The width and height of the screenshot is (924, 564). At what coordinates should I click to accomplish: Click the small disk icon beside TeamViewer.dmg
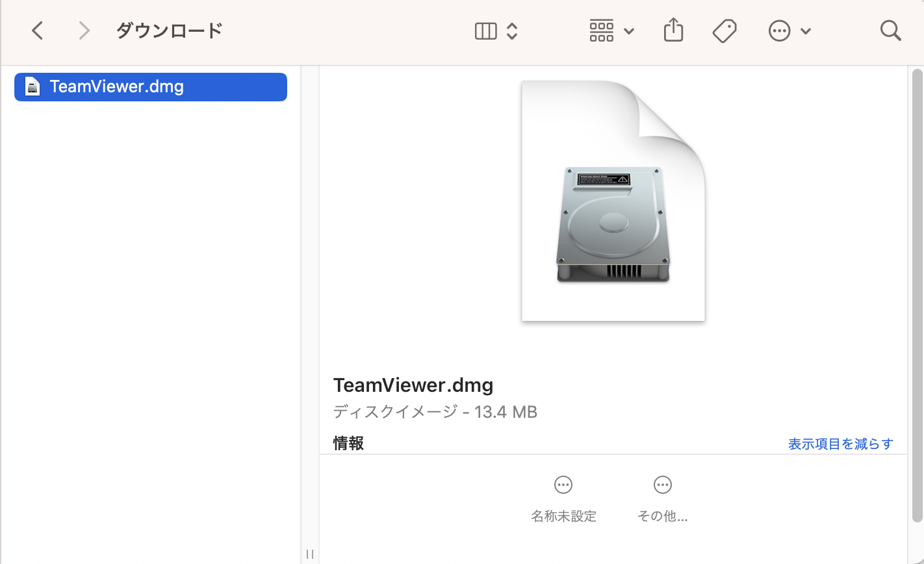[32, 86]
